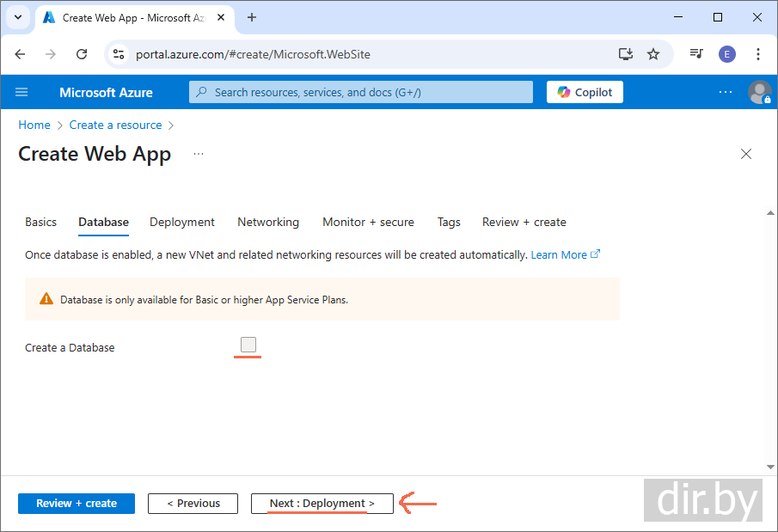The width and height of the screenshot is (778, 532).
Task: Click the Azure search resources field
Action: pyautogui.click(x=361, y=92)
